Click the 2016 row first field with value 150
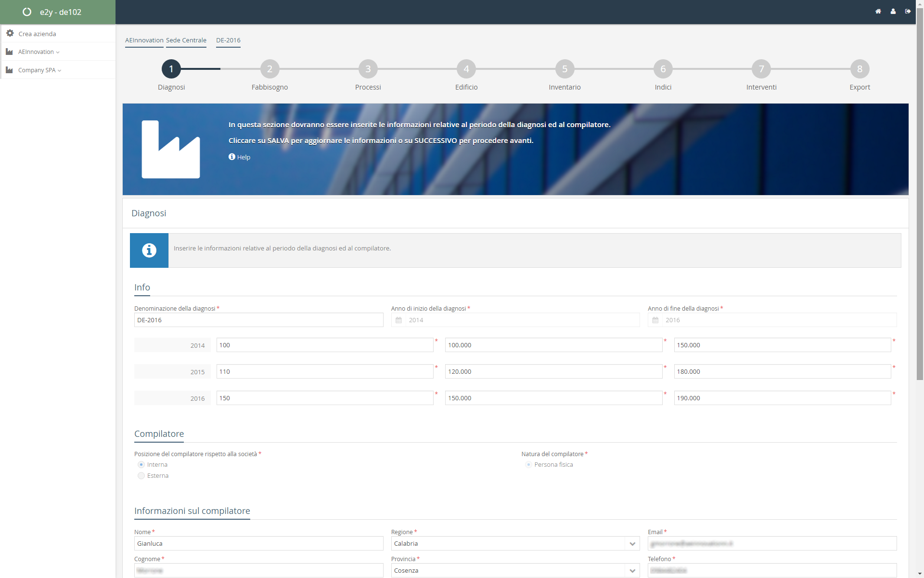924x578 pixels. (x=325, y=398)
